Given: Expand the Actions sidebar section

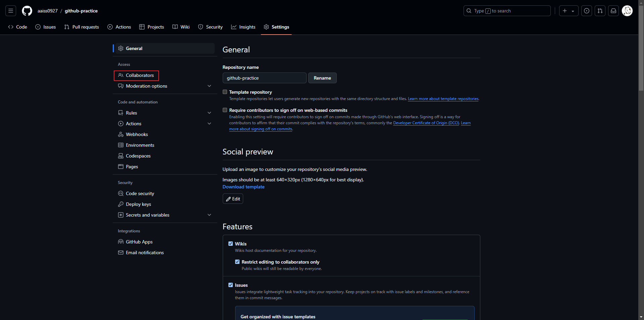Looking at the screenshot, I should pyautogui.click(x=209, y=124).
